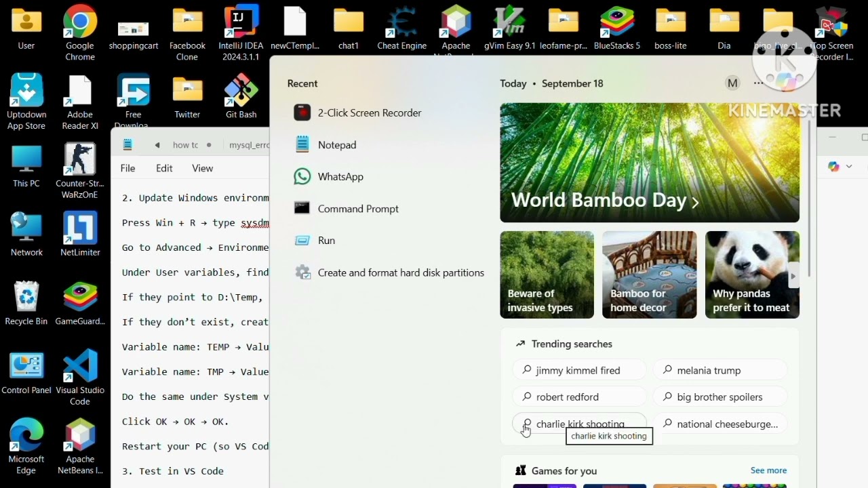This screenshot has height=488, width=868.
Task: Open the M account profile button
Action: [732, 83]
